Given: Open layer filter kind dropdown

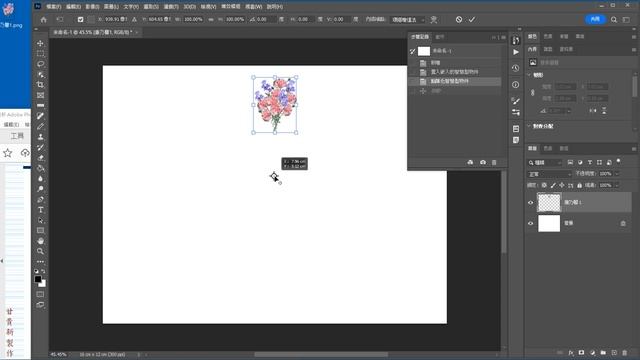Looking at the screenshot, I should point(545,162).
